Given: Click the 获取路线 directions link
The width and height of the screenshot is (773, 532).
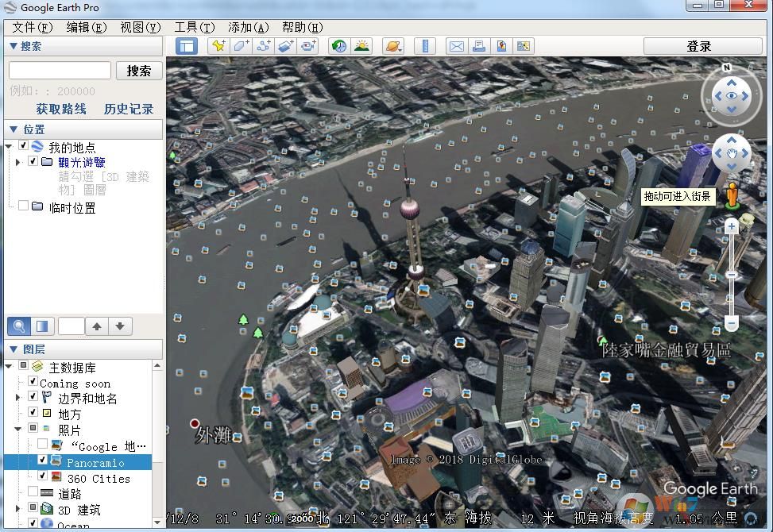Looking at the screenshot, I should coord(61,109).
